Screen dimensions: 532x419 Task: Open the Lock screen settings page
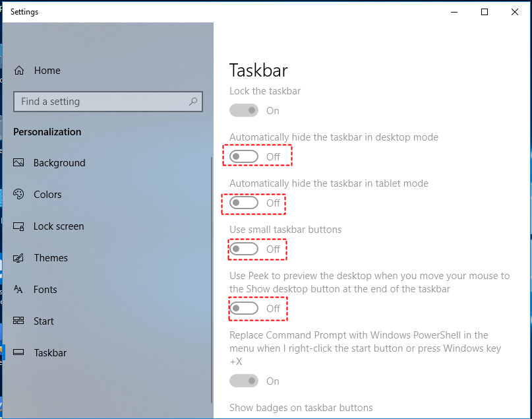(x=59, y=226)
